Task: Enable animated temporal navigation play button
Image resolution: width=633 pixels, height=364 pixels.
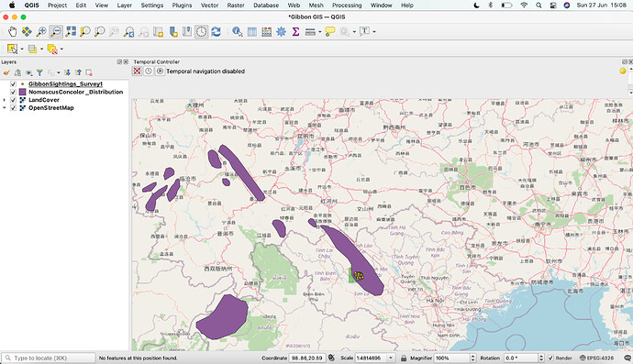Action: tap(160, 71)
